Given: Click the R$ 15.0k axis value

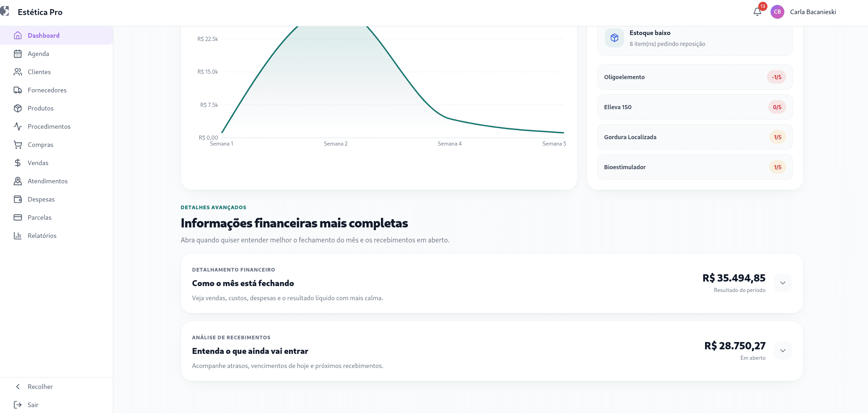Looking at the screenshot, I should tap(208, 72).
